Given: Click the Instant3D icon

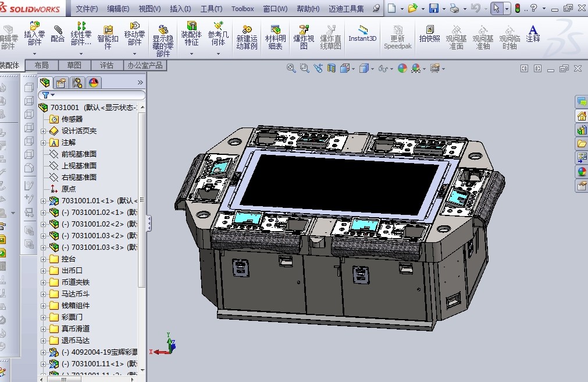Looking at the screenshot, I should point(363,35).
